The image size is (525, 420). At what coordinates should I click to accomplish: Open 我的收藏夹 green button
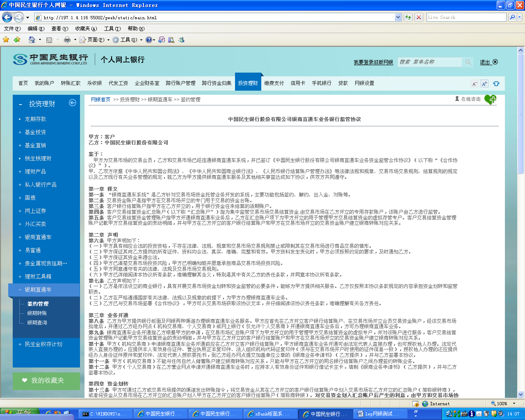coord(46,381)
